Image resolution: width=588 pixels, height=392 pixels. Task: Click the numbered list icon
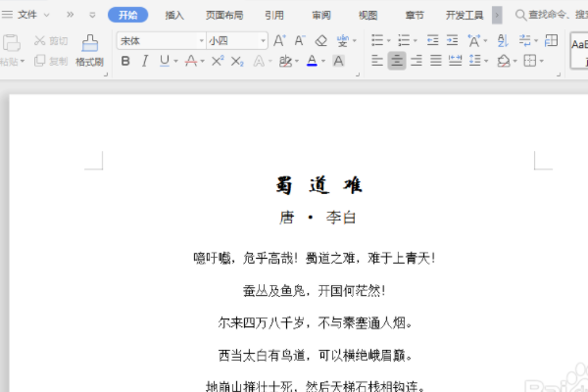pos(404,40)
